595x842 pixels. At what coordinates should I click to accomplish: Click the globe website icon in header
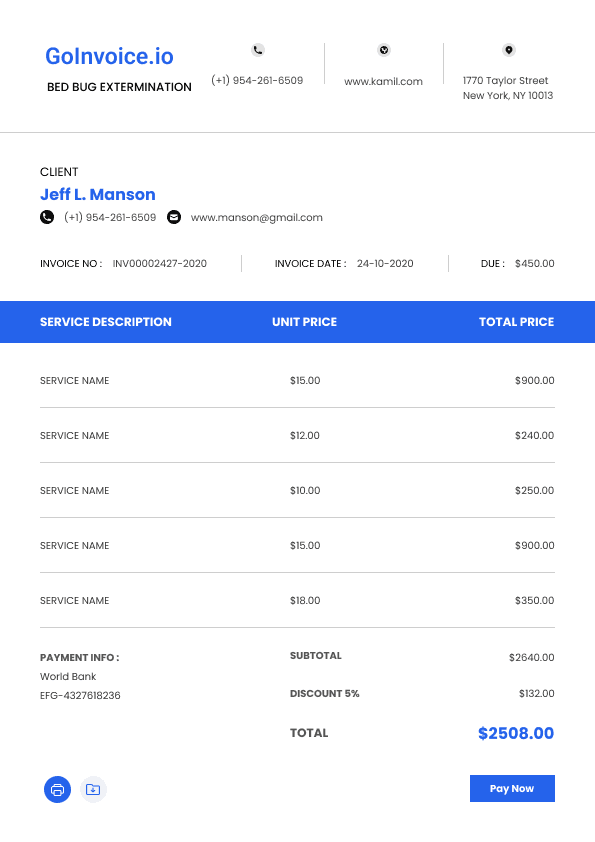(384, 50)
